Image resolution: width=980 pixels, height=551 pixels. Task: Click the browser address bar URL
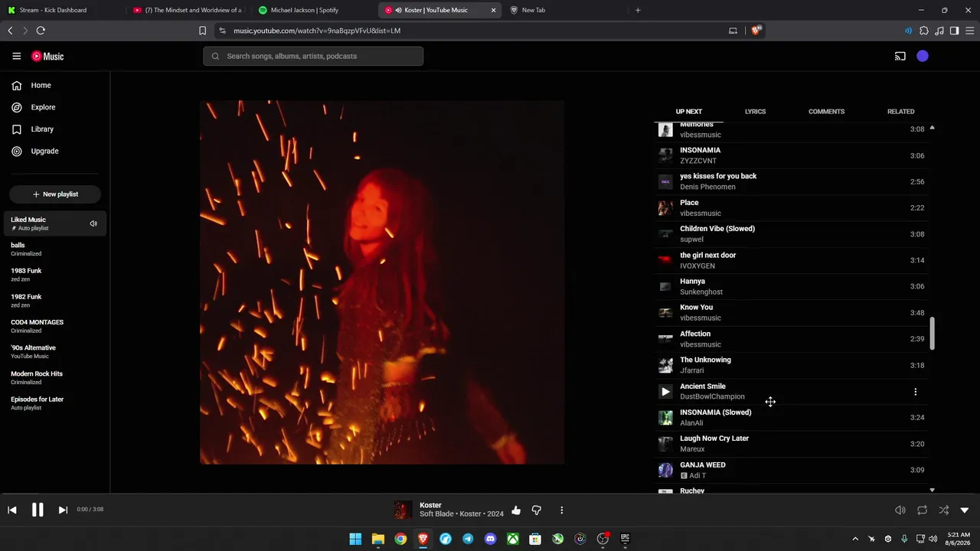317,31
